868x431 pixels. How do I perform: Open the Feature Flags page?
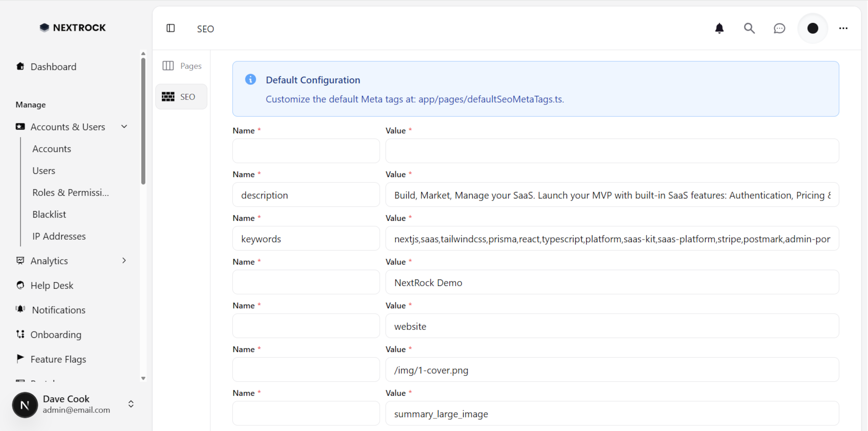[58, 359]
